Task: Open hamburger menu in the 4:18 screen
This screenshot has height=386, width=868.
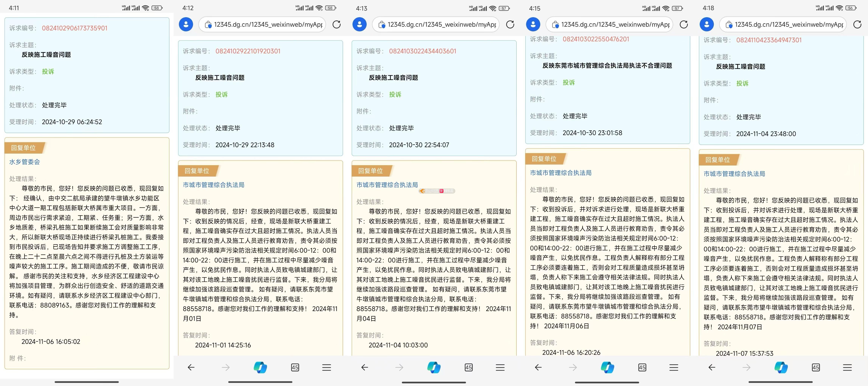Action: tap(847, 367)
